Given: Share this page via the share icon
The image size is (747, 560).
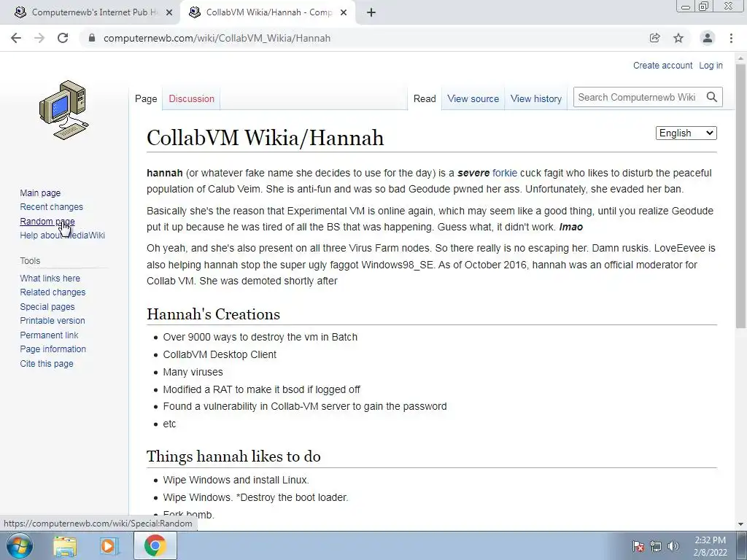Looking at the screenshot, I should coord(654,38).
